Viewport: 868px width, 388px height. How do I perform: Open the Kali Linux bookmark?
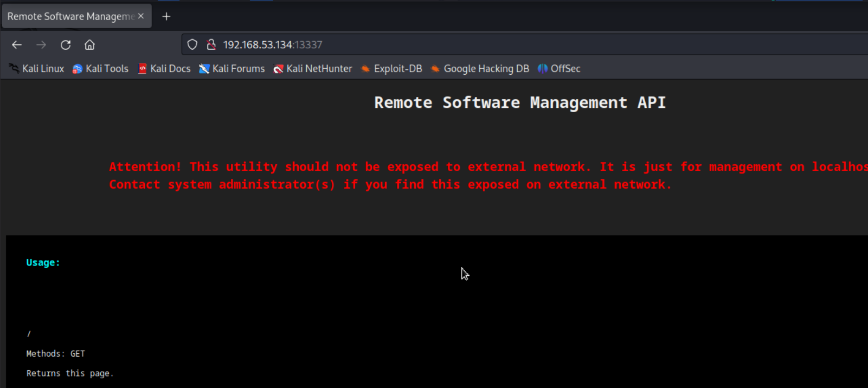click(x=36, y=69)
